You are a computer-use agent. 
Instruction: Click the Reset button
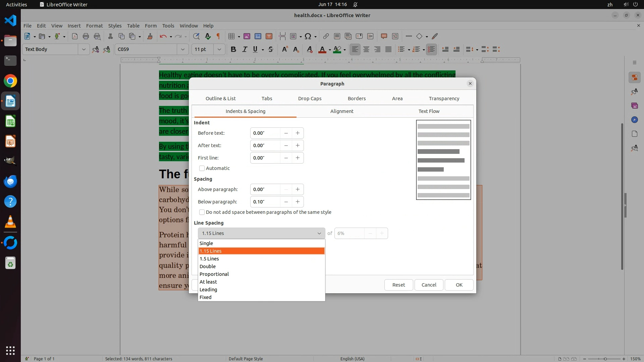point(398,285)
